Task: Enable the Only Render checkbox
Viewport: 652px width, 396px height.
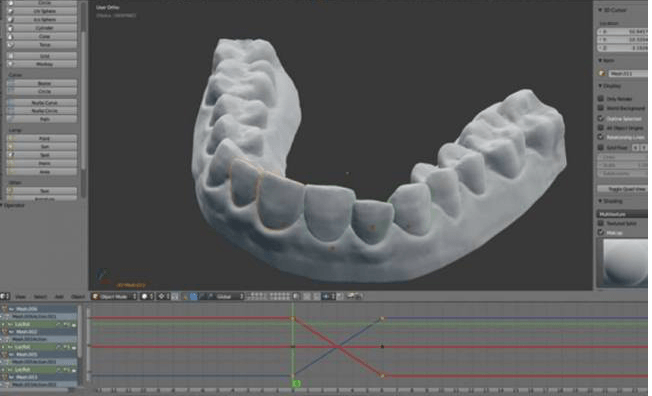Action: click(x=600, y=99)
